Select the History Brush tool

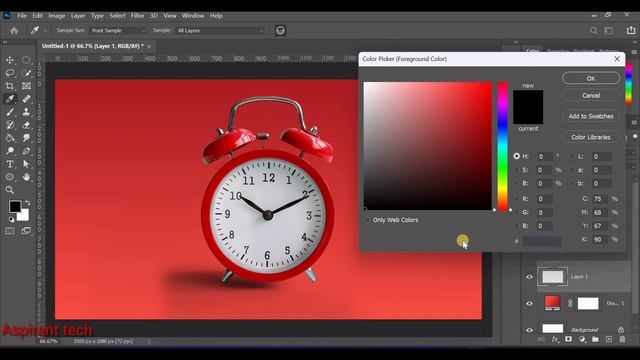[x=10, y=125]
